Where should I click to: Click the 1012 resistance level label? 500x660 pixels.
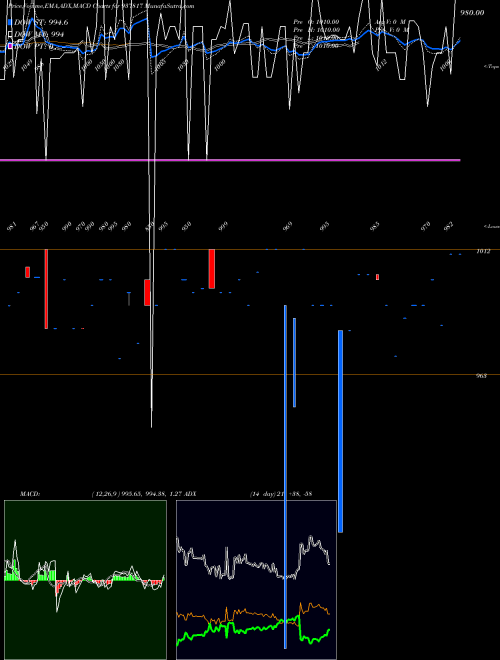(483, 251)
